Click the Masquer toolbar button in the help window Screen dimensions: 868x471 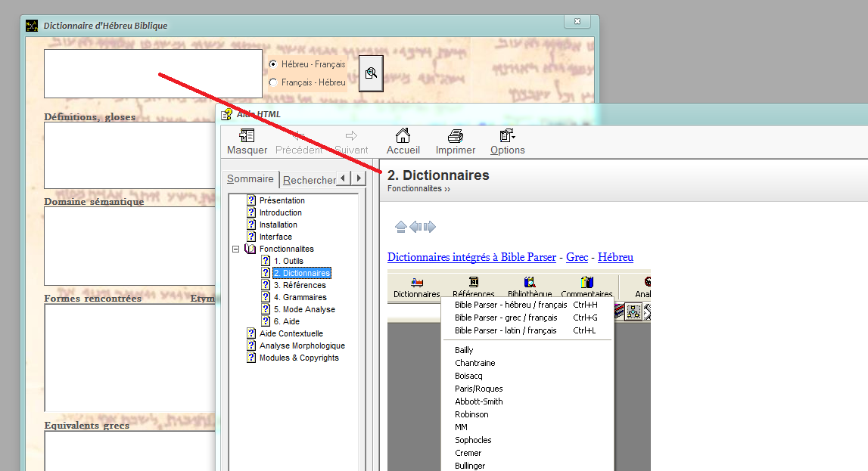coord(247,142)
